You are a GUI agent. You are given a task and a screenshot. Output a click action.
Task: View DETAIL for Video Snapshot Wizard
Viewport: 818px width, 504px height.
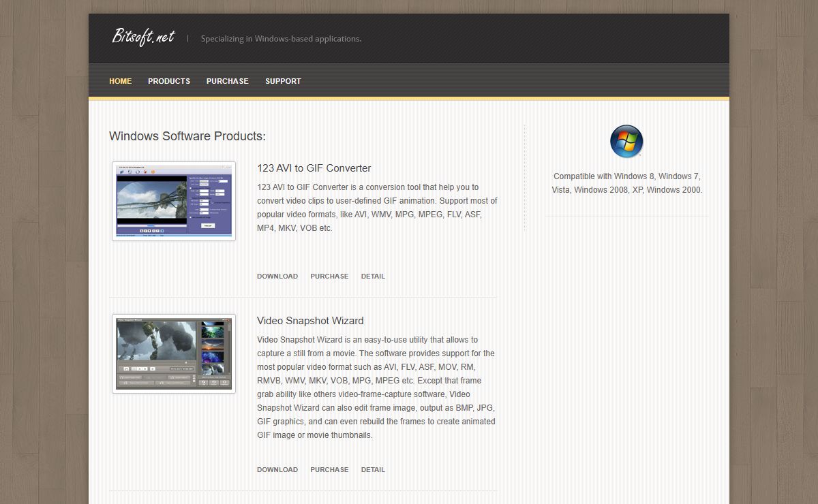click(373, 470)
